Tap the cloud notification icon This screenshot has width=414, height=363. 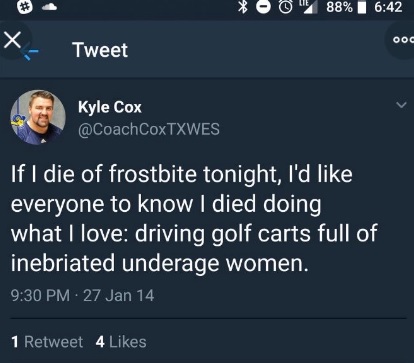pyautogui.click(x=49, y=7)
